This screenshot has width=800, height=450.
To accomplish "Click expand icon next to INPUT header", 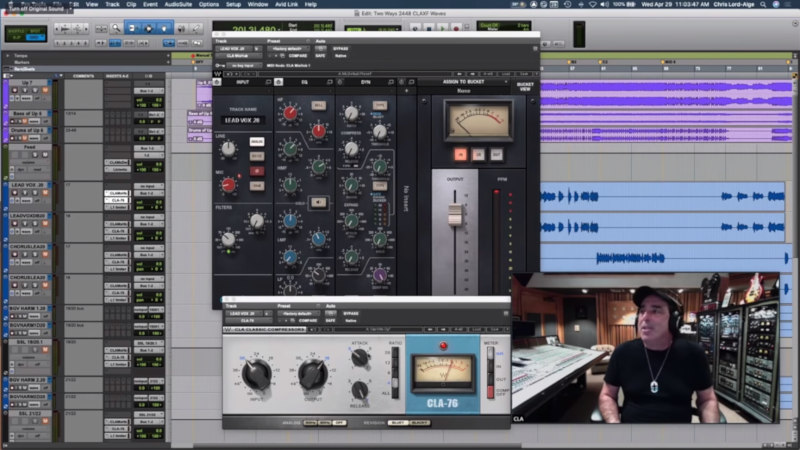I will (x=268, y=82).
